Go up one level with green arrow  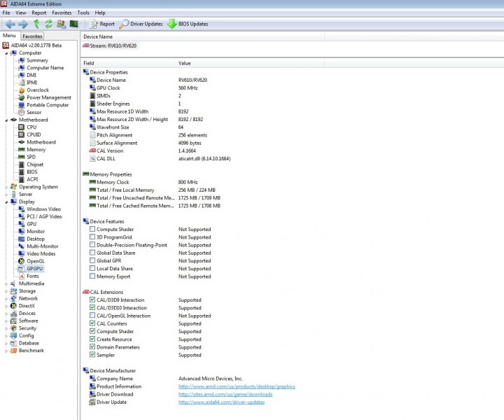[36, 24]
